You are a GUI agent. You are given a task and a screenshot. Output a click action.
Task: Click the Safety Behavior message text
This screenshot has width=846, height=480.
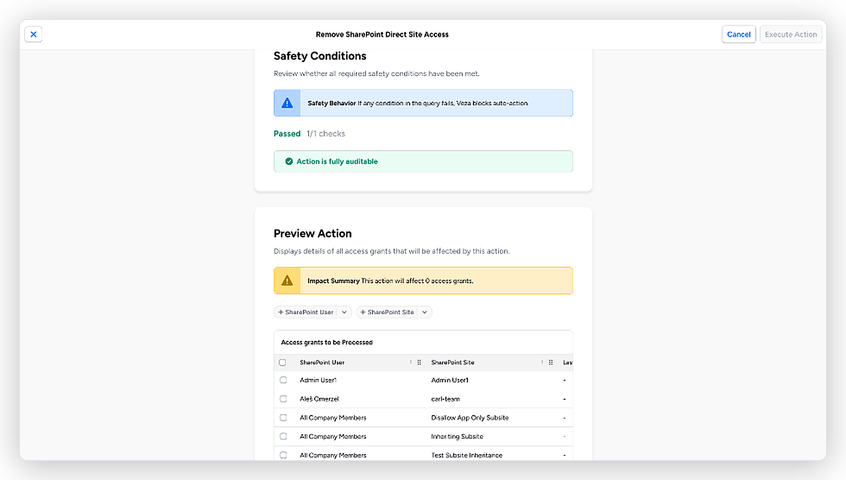click(x=418, y=103)
